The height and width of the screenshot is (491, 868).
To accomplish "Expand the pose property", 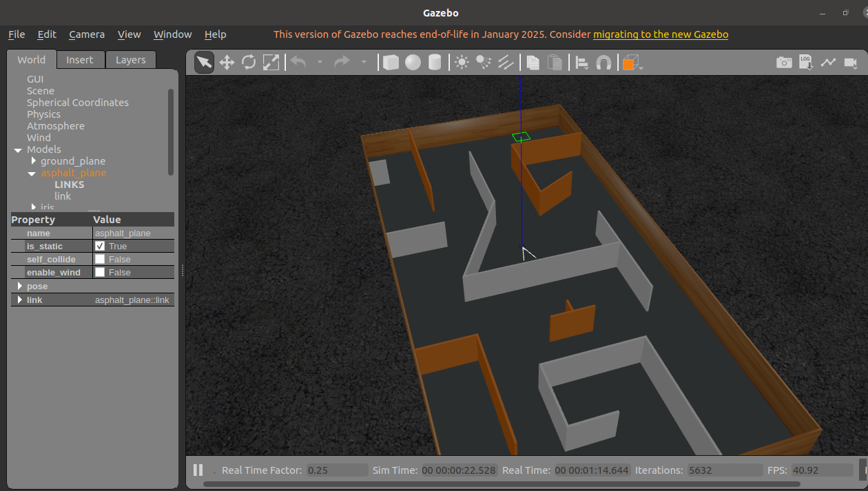I will pos(19,286).
